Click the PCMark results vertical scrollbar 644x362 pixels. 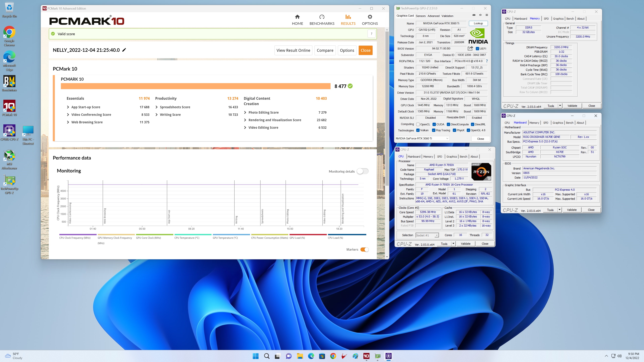coord(387,109)
